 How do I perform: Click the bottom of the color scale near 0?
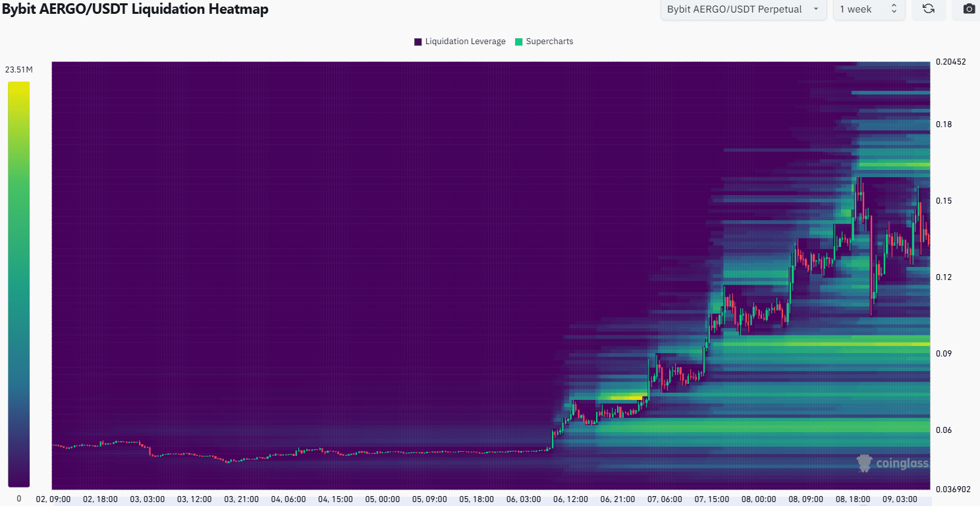pos(19,484)
